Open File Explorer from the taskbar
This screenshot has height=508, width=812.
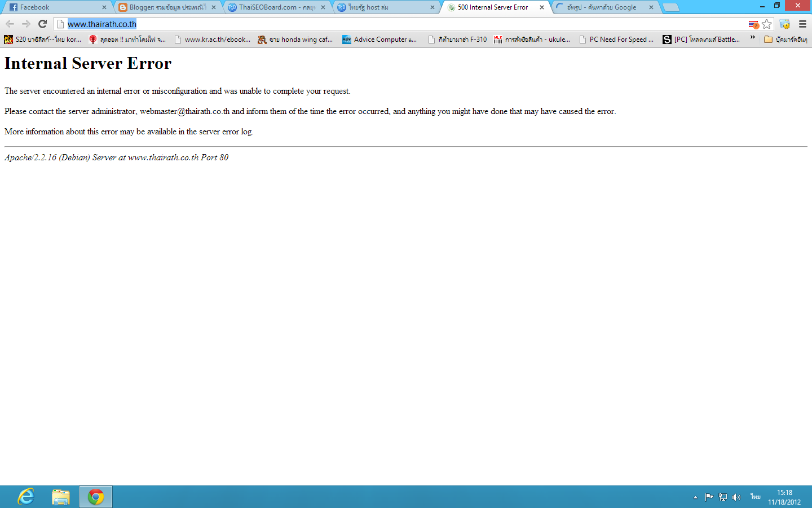(x=60, y=497)
